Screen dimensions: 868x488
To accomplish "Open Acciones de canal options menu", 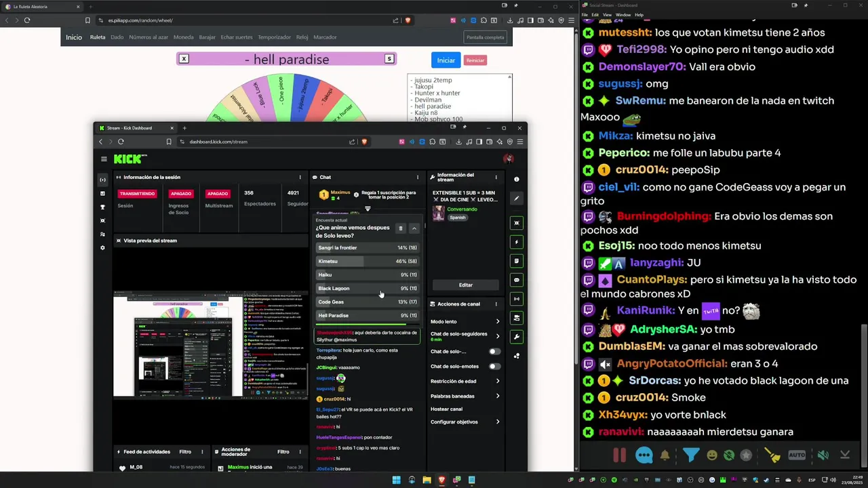I will point(496,304).
